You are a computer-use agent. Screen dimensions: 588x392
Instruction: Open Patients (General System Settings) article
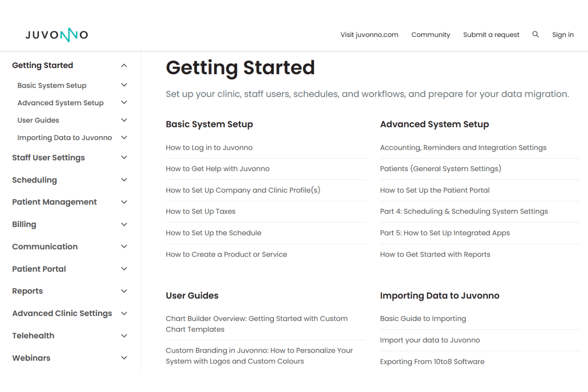click(440, 169)
